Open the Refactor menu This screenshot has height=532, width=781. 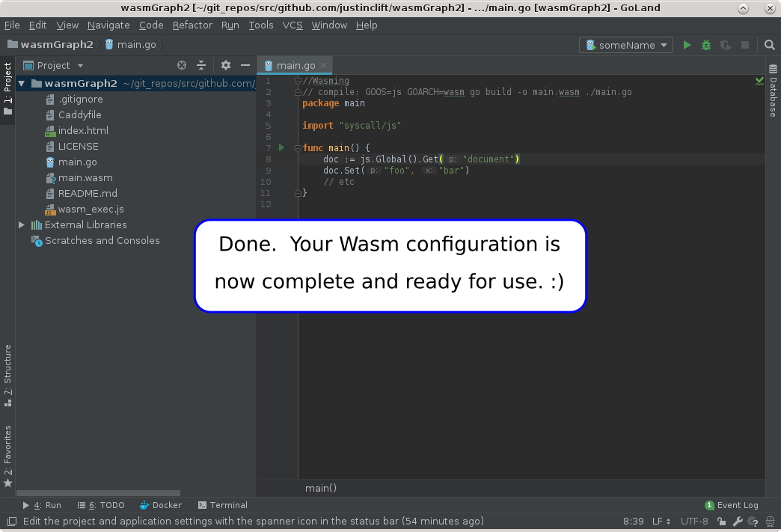[192, 25]
